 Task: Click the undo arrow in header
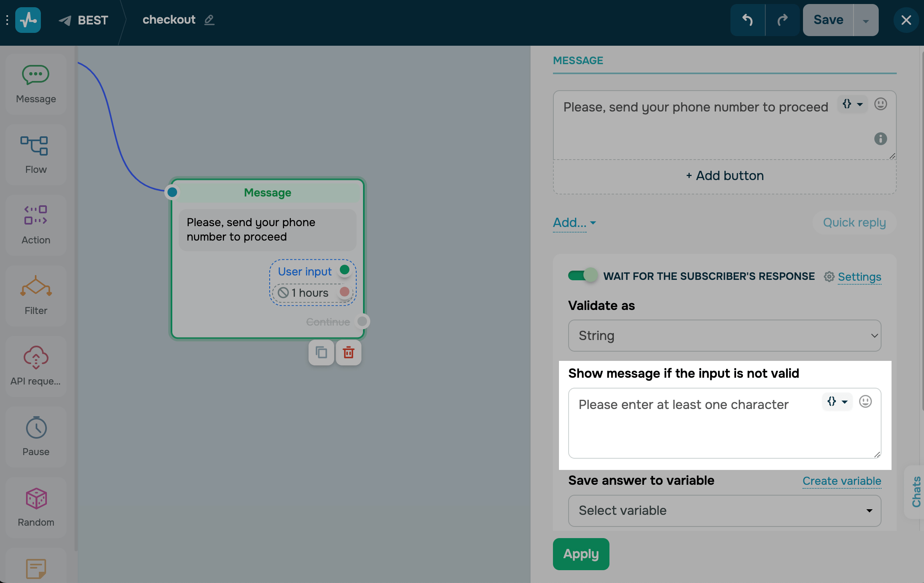tap(747, 20)
